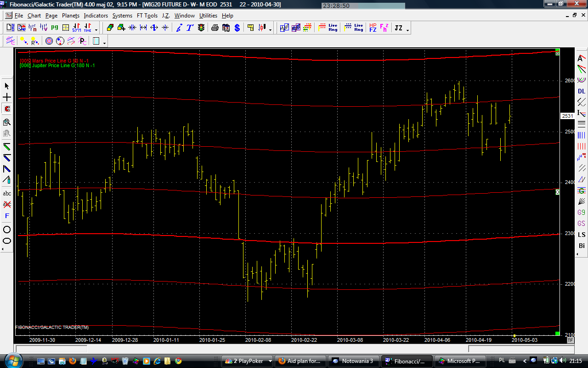The width and height of the screenshot is (588, 368).
Task: Select the crosshair cursor tool
Action: tap(7, 98)
